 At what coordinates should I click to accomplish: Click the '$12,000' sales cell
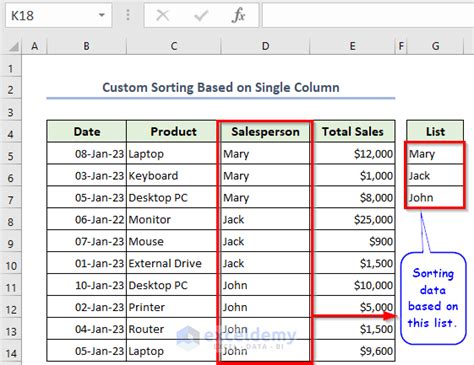click(x=354, y=154)
